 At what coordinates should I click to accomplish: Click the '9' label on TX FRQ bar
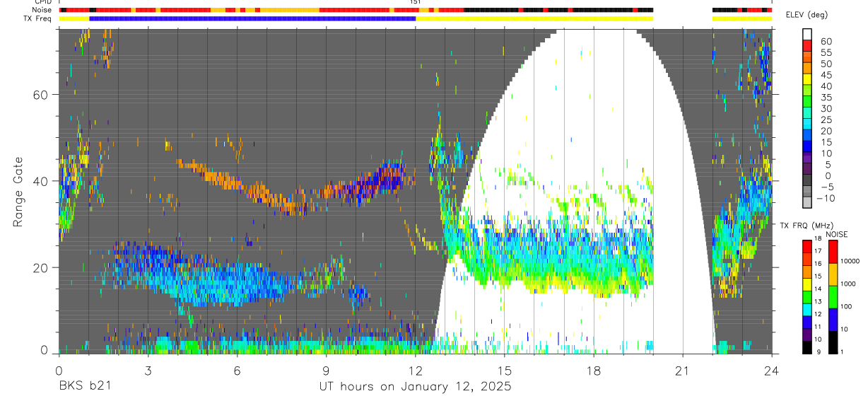coord(817,352)
